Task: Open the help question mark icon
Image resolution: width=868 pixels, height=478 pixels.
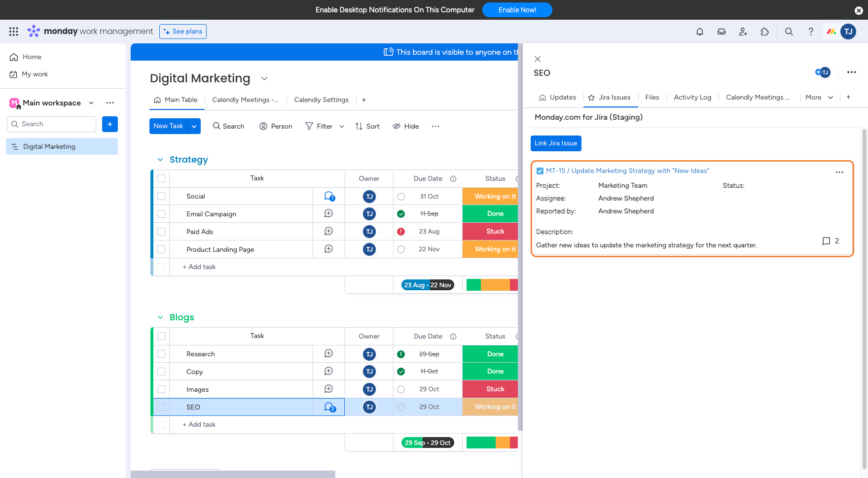Action: 810,32
